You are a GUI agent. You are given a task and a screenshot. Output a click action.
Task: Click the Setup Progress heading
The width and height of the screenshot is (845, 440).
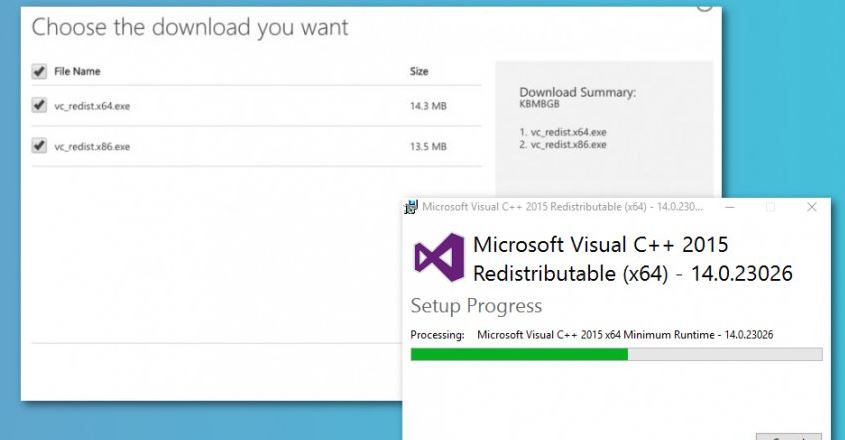476,306
